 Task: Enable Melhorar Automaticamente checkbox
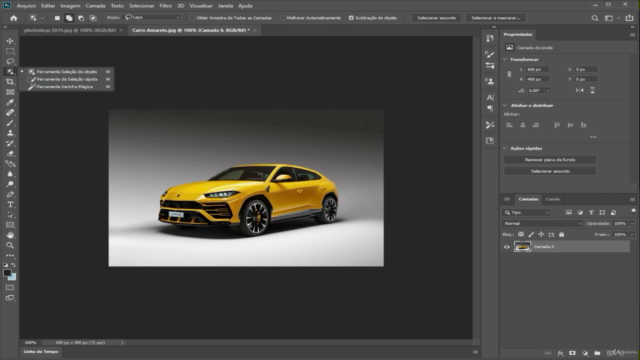(x=282, y=18)
